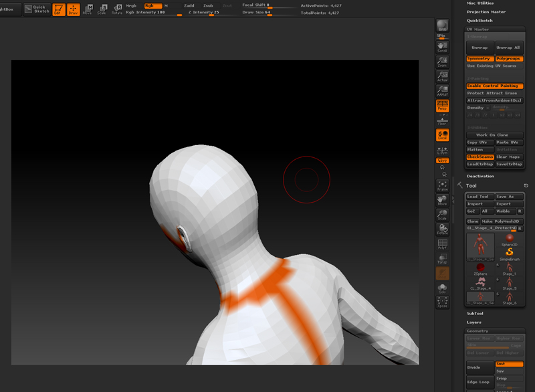Expand the SubTool section
535x392 pixels.
click(x=475, y=313)
